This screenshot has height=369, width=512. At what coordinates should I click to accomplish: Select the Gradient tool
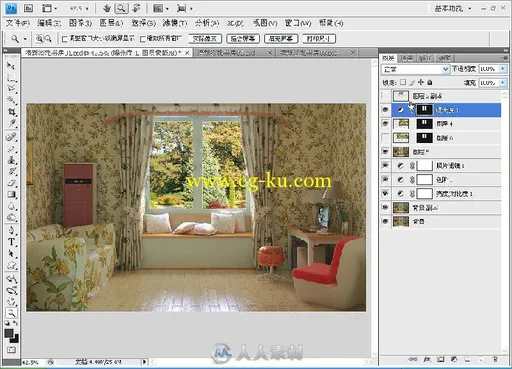point(11,194)
